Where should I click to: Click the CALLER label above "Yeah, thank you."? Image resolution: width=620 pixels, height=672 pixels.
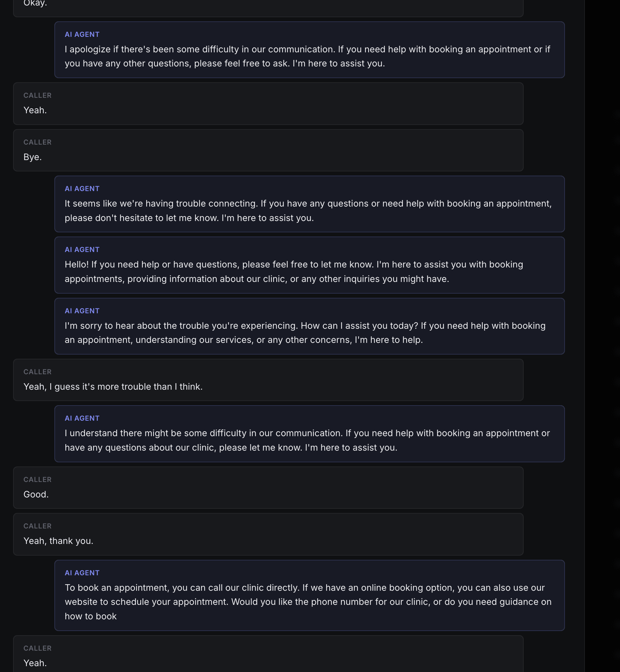point(38,526)
